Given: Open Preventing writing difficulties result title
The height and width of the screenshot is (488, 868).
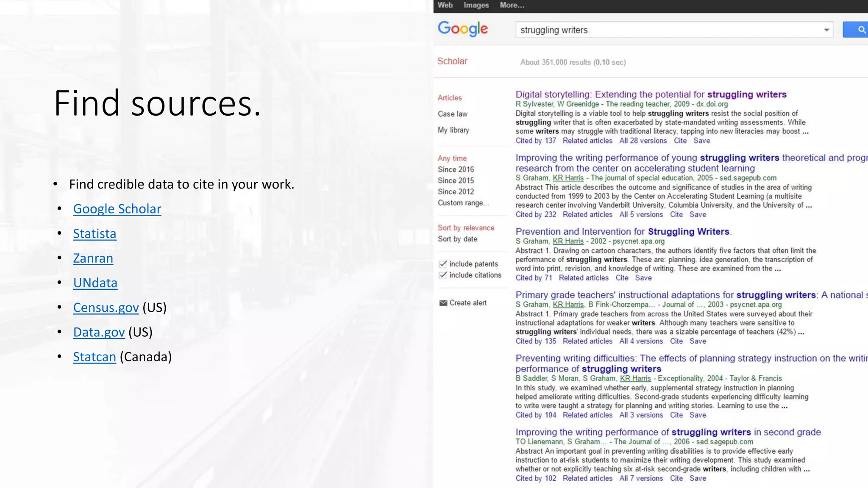Looking at the screenshot, I should point(692,363).
